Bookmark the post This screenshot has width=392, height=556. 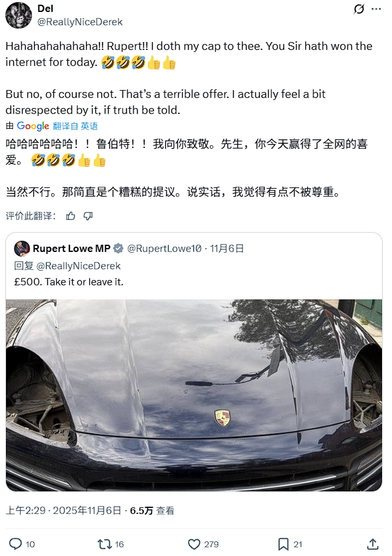(x=290, y=544)
